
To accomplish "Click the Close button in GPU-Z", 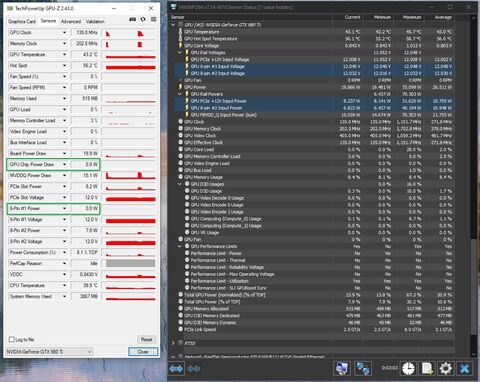I will coord(143,351).
